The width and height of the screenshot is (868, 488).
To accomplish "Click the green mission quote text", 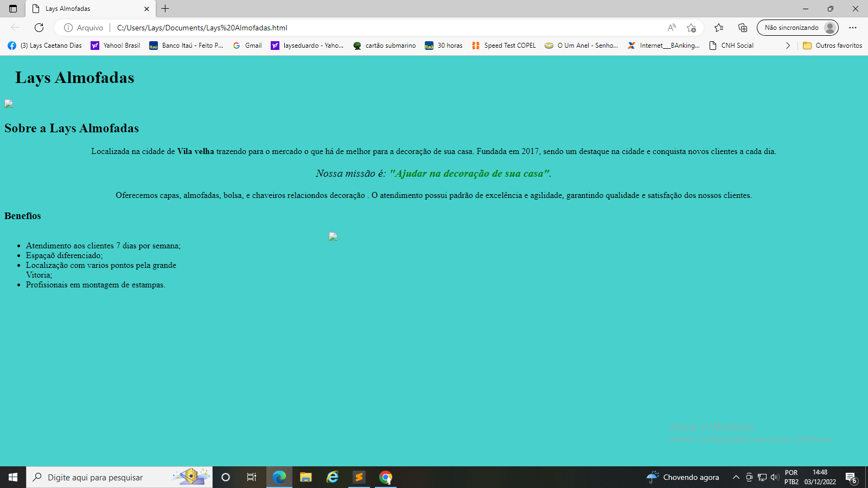I will [469, 174].
